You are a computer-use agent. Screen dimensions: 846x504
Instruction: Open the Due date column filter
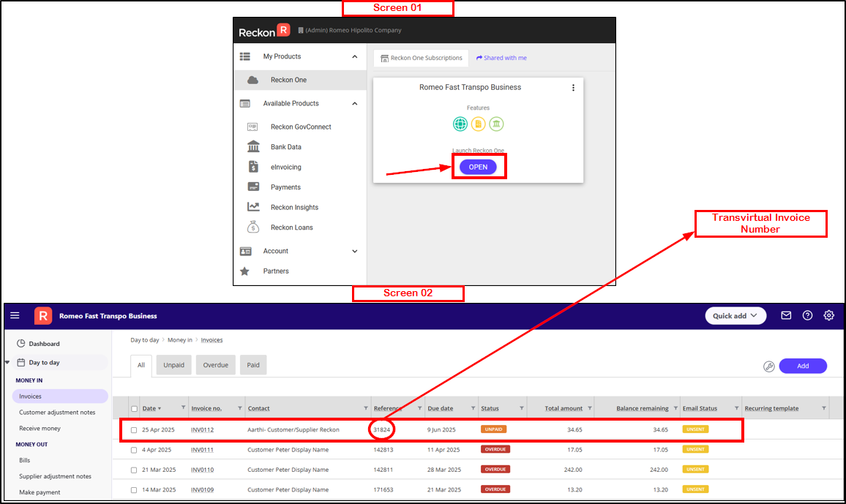pos(473,408)
